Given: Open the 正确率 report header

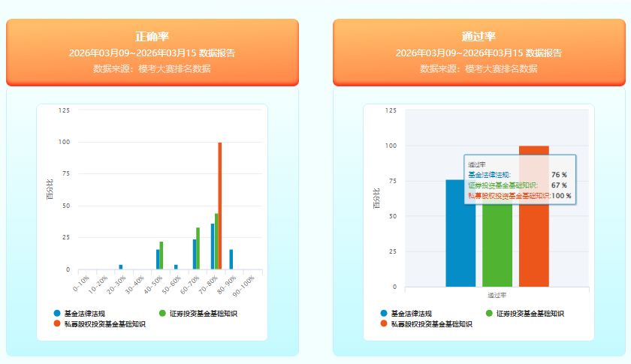Looking at the screenshot, I should point(152,52).
